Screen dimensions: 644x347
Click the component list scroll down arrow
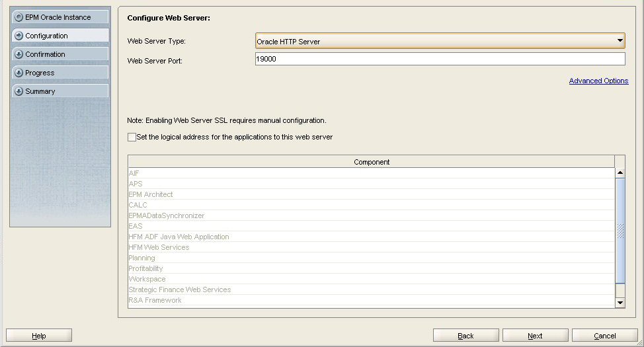(620, 303)
